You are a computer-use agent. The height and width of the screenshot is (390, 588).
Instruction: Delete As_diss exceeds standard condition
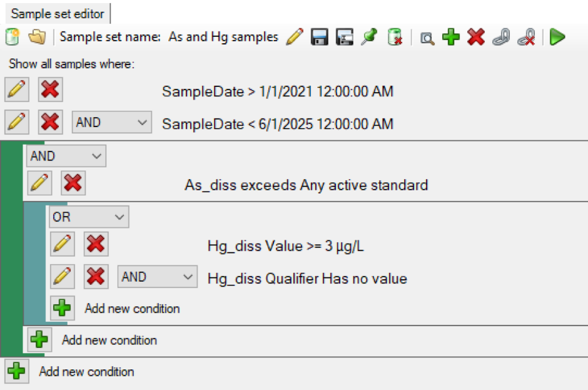pyautogui.click(x=73, y=183)
